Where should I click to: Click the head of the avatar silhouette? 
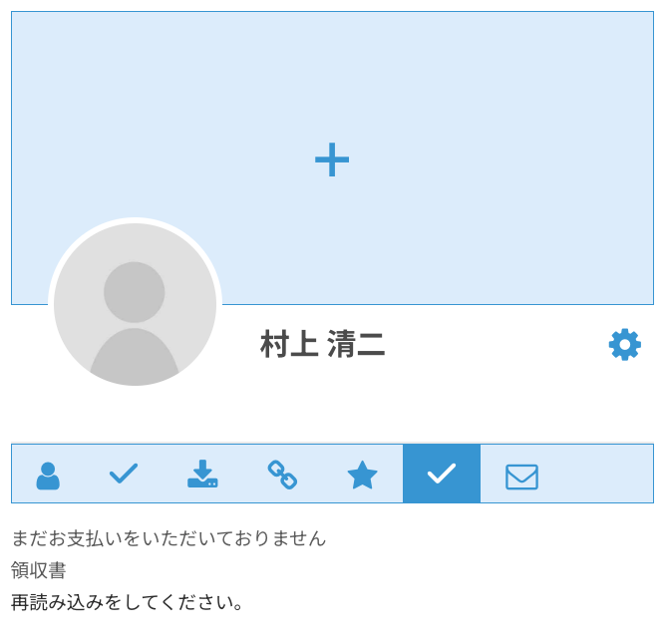pos(135,292)
